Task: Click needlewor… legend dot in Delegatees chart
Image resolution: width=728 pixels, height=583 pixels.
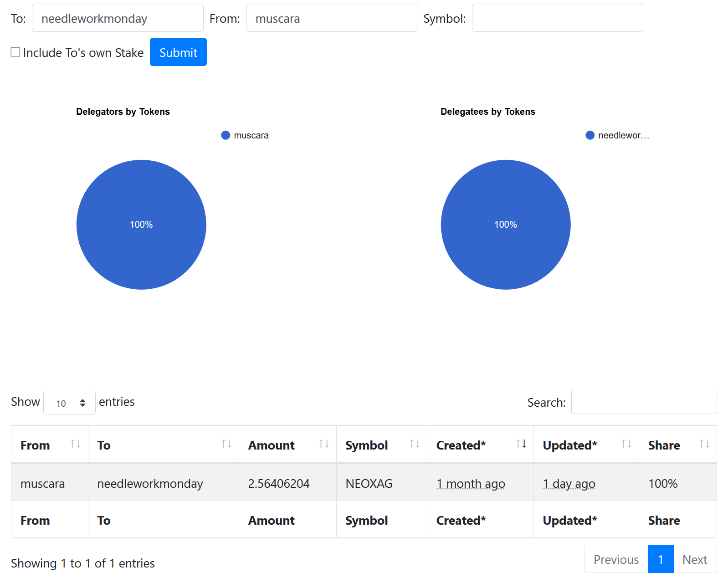Action: pyautogui.click(x=590, y=135)
